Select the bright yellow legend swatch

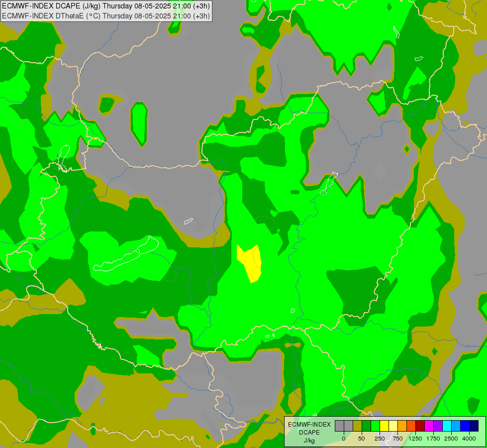384,426
